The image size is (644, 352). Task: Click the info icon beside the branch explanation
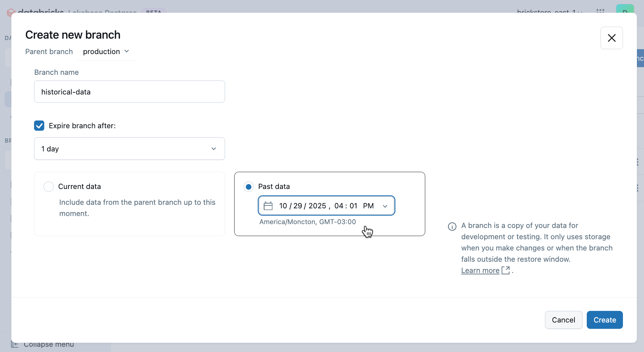[x=452, y=227]
